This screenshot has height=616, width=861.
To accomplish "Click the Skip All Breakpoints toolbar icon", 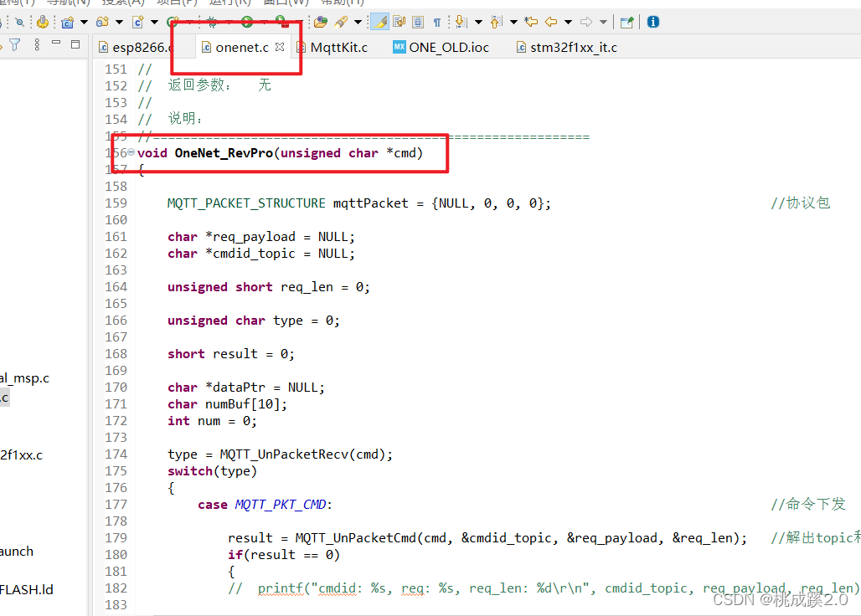I will [20, 22].
